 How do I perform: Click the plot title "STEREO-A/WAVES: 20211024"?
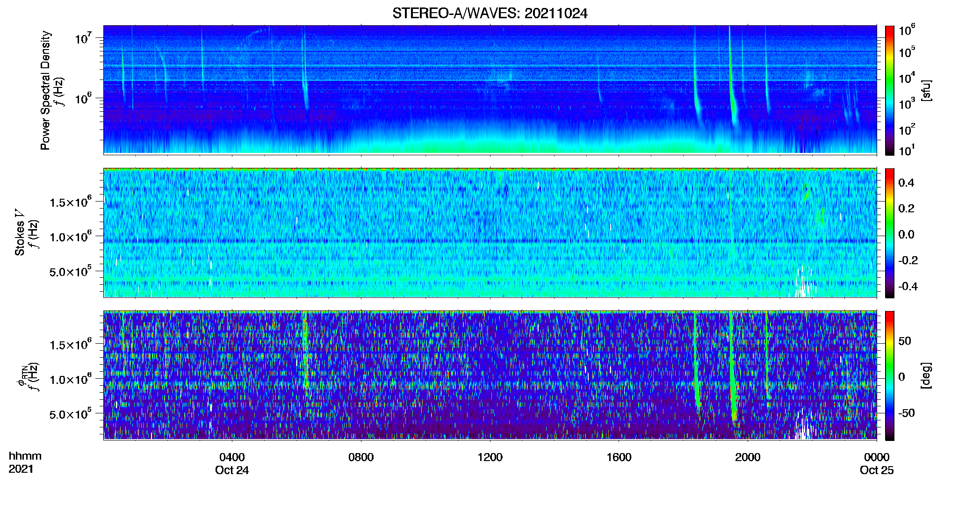tap(490, 14)
